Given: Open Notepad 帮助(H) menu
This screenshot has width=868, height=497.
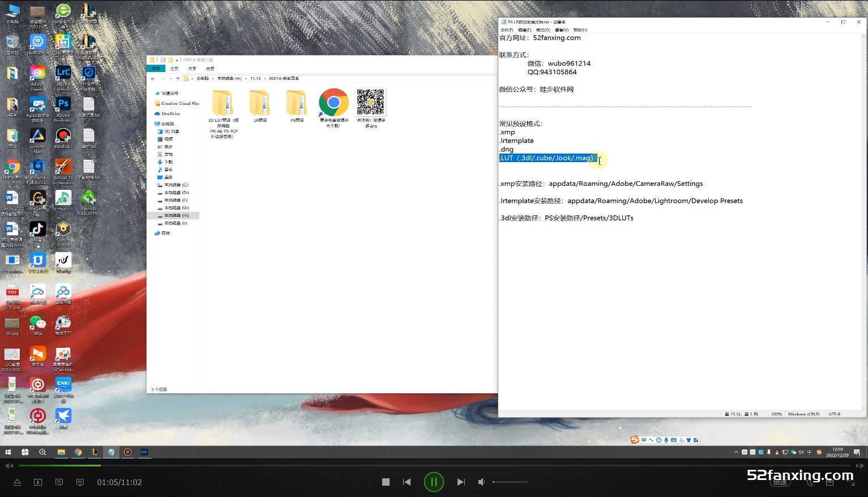Looking at the screenshot, I should point(580,30).
